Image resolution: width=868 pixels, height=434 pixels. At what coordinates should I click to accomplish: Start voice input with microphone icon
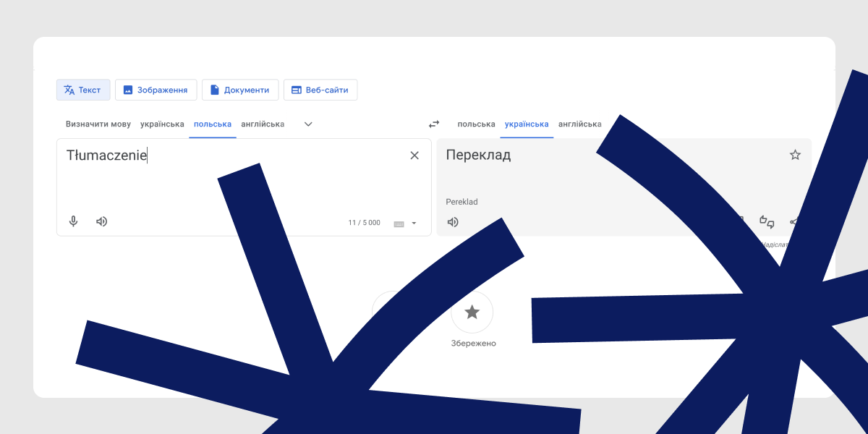tap(73, 222)
